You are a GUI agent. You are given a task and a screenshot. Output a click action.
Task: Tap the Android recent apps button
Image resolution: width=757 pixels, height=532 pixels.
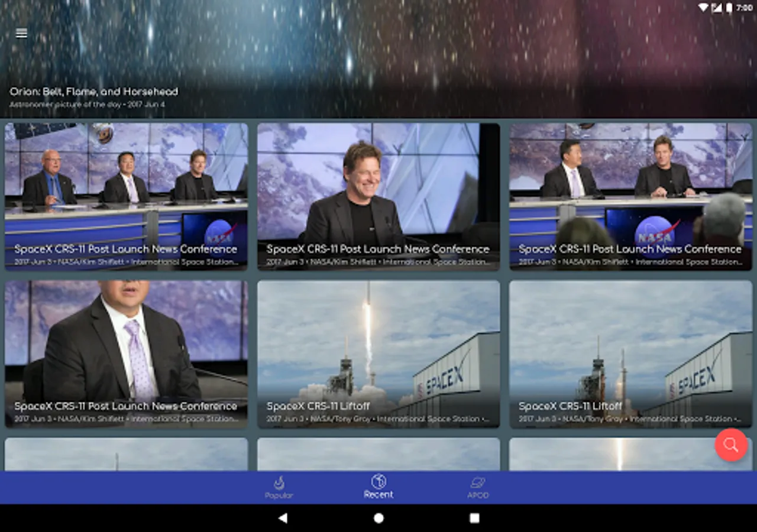click(x=474, y=518)
